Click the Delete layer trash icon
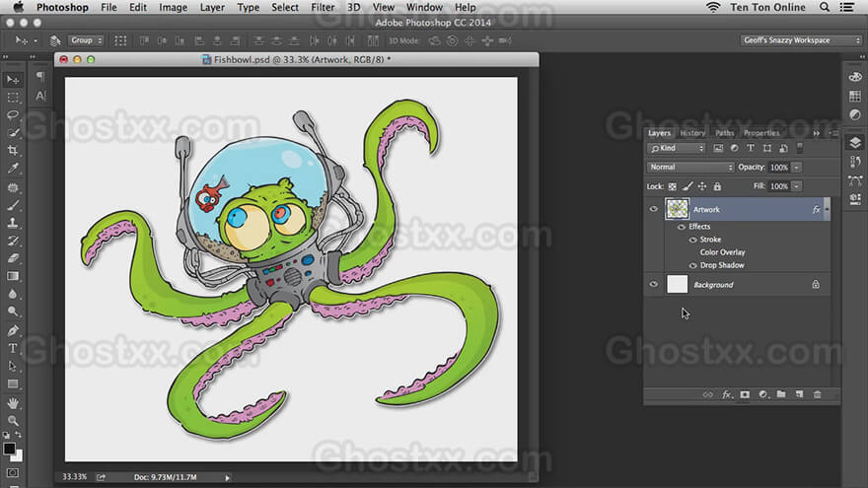This screenshot has height=488, width=868. pyautogui.click(x=817, y=394)
